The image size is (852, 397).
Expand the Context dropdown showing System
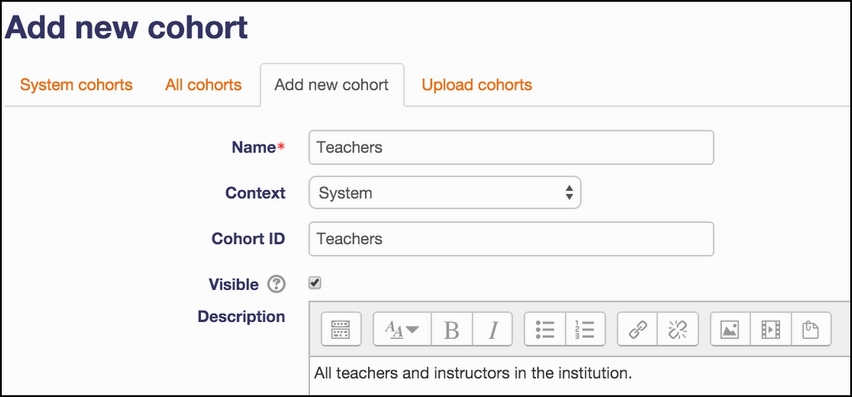pyautogui.click(x=444, y=192)
